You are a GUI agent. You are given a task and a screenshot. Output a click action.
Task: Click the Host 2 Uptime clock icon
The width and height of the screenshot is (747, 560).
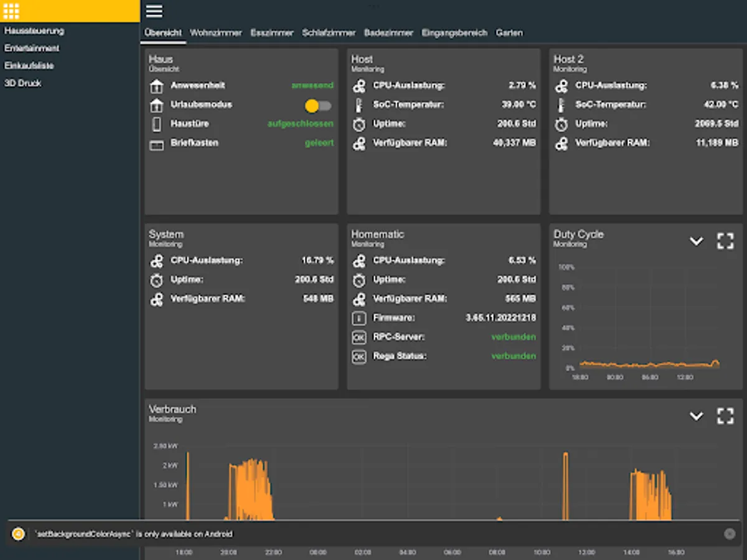coord(561,124)
